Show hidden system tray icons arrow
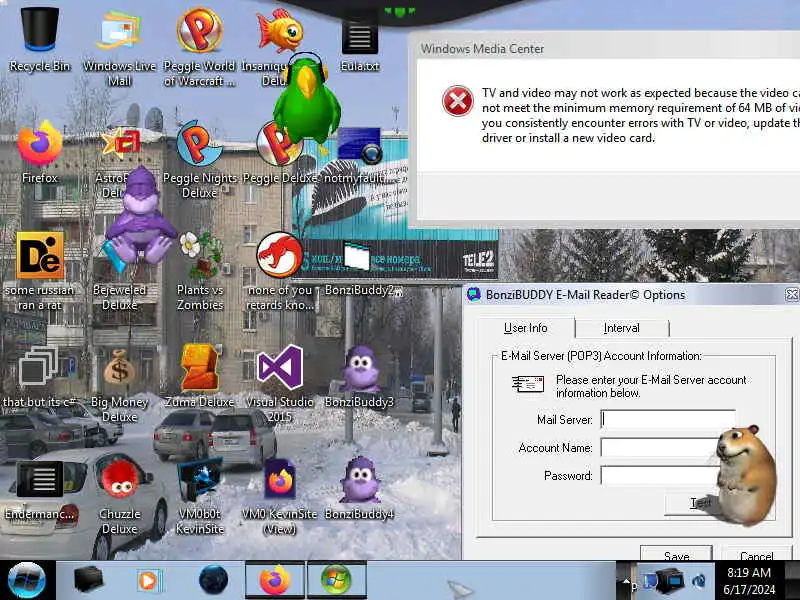The image size is (800, 600). [x=626, y=580]
